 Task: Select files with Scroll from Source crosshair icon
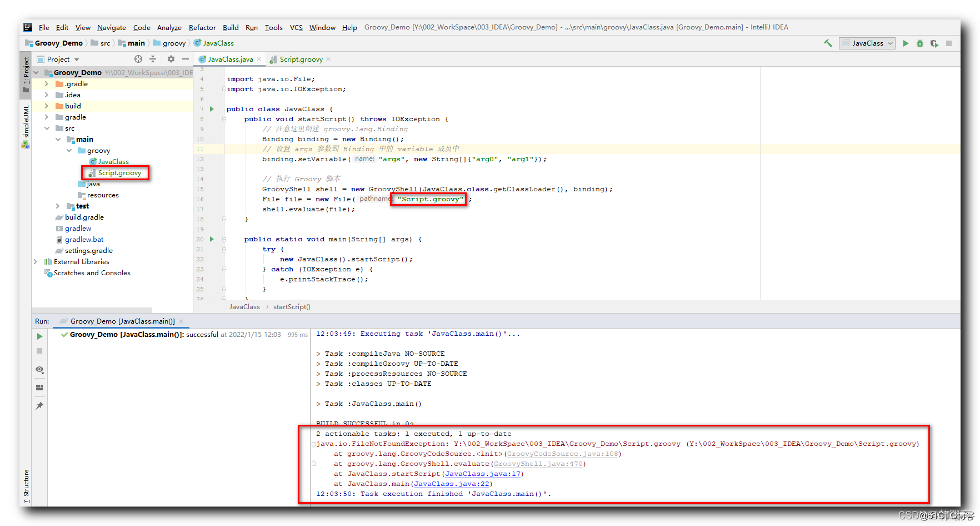coord(137,59)
